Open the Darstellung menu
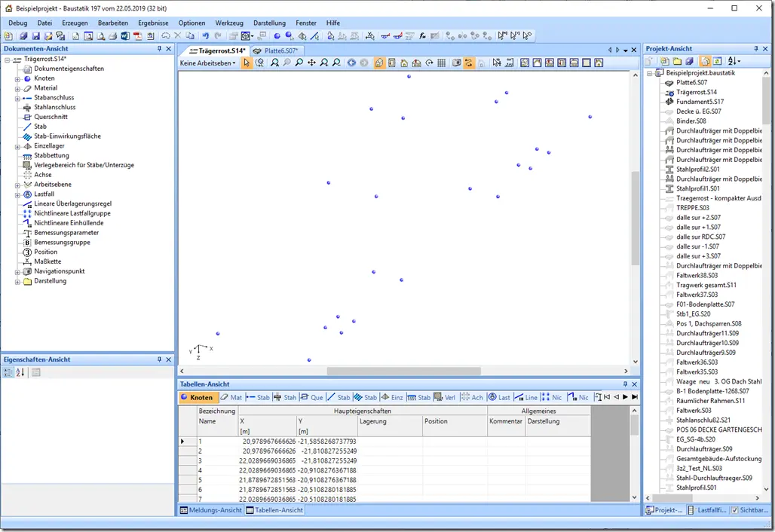 (x=269, y=23)
